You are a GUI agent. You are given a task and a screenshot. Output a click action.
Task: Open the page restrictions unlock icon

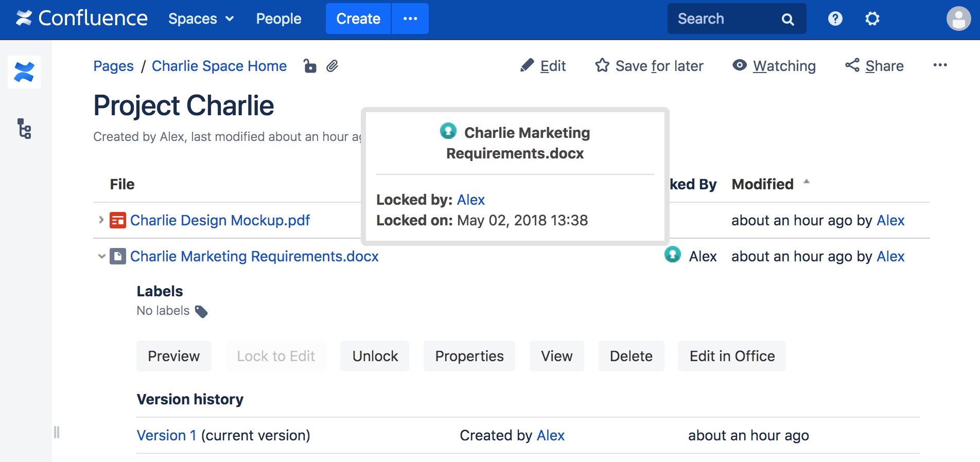[x=309, y=66]
